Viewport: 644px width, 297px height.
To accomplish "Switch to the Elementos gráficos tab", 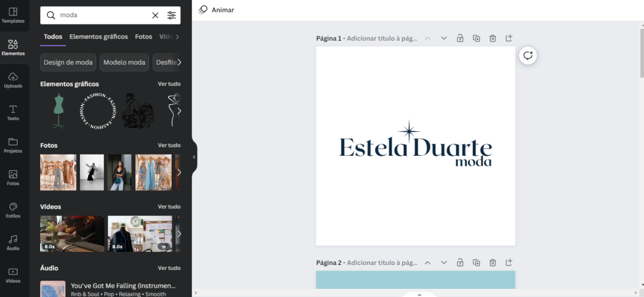I will pos(99,37).
